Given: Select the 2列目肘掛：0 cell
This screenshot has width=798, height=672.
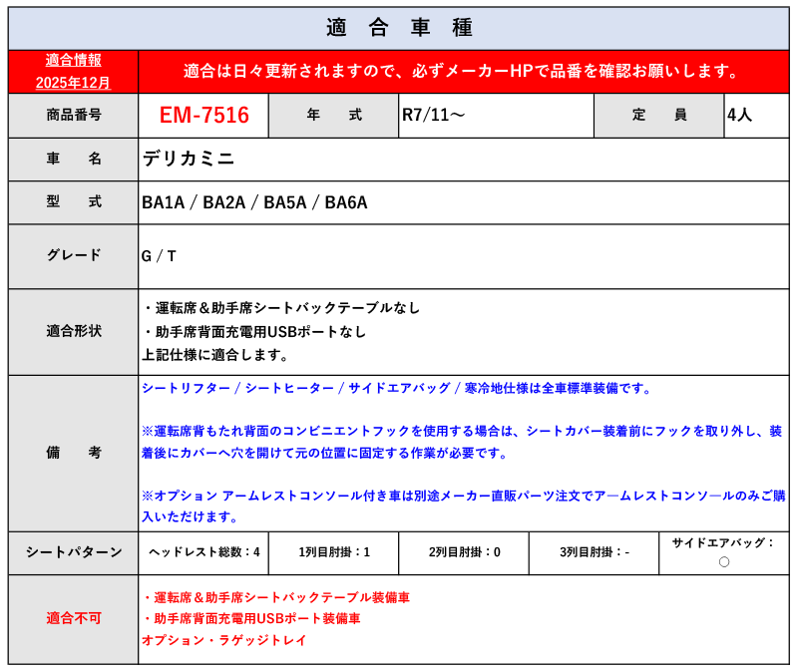Looking at the screenshot, I should tap(464, 552).
